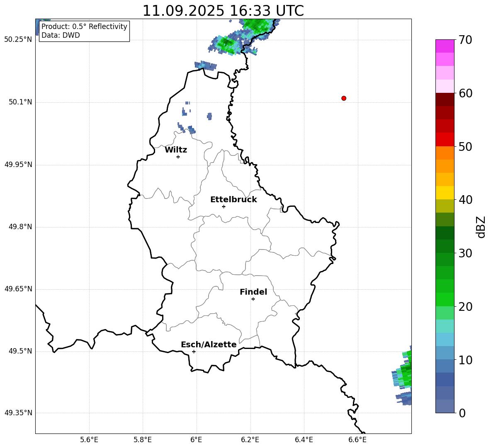Image resolution: width=491 pixels, height=448 pixels.
Task: Click the Wiltz location cross marker
Action: click(178, 157)
